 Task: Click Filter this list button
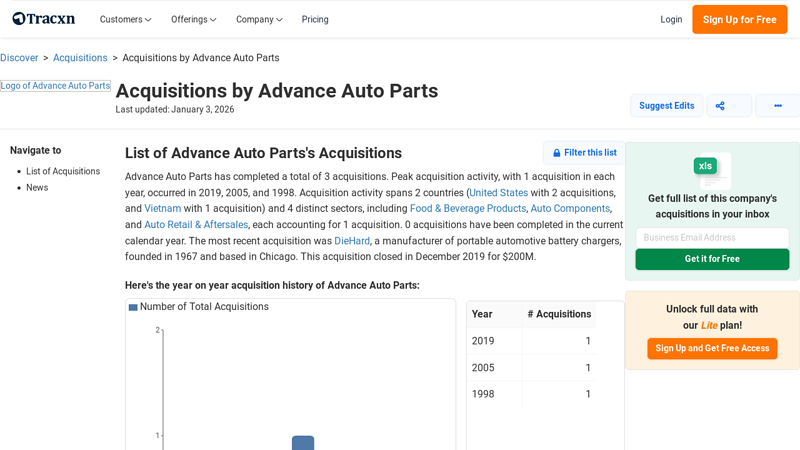(x=585, y=153)
